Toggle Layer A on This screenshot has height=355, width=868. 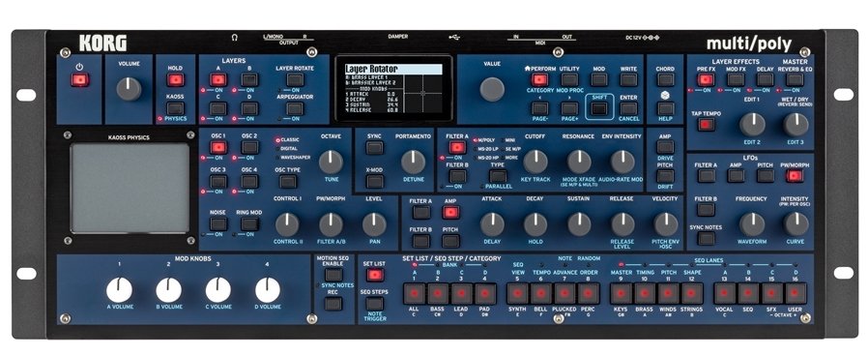218,79
